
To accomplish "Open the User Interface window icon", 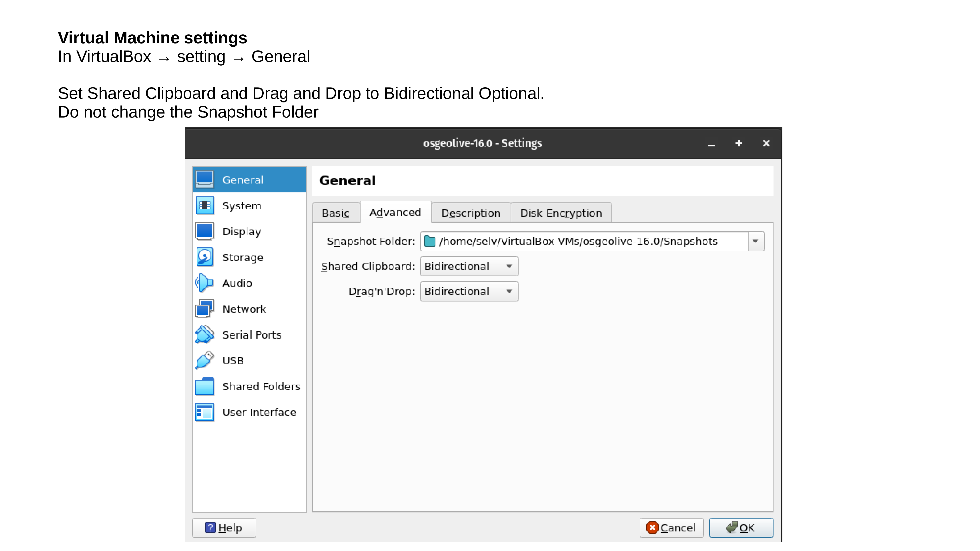I will 204,412.
